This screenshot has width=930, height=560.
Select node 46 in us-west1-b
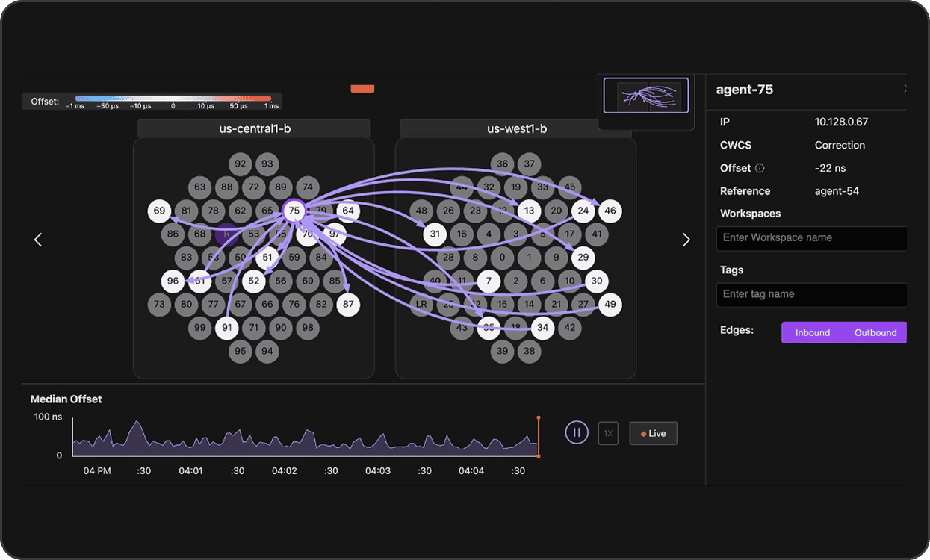pyautogui.click(x=610, y=211)
